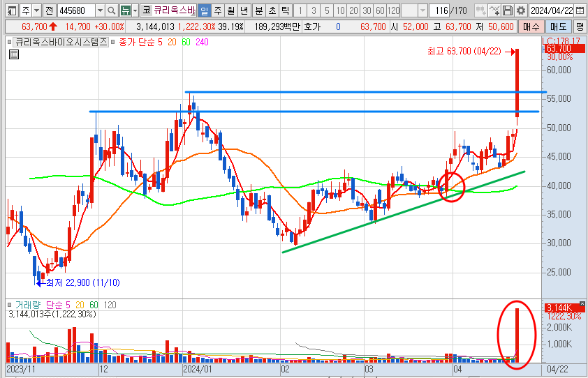This screenshot has height=378, width=588.
Task: Click the small square before 큐리옥스바이오시스템즈
Action: coord(9,43)
